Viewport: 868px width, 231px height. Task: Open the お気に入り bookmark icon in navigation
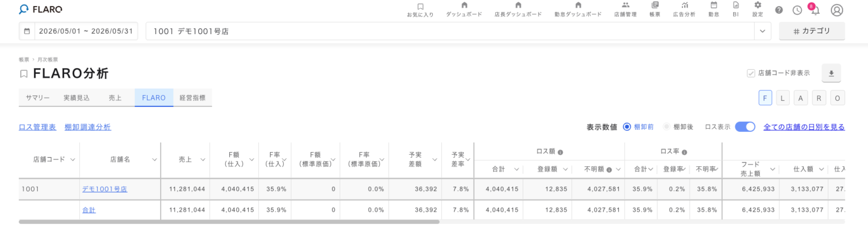(420, 7)
